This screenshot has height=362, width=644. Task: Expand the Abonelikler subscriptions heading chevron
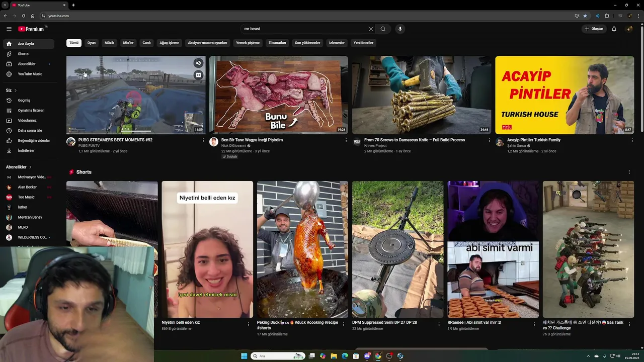coord(30,167)
